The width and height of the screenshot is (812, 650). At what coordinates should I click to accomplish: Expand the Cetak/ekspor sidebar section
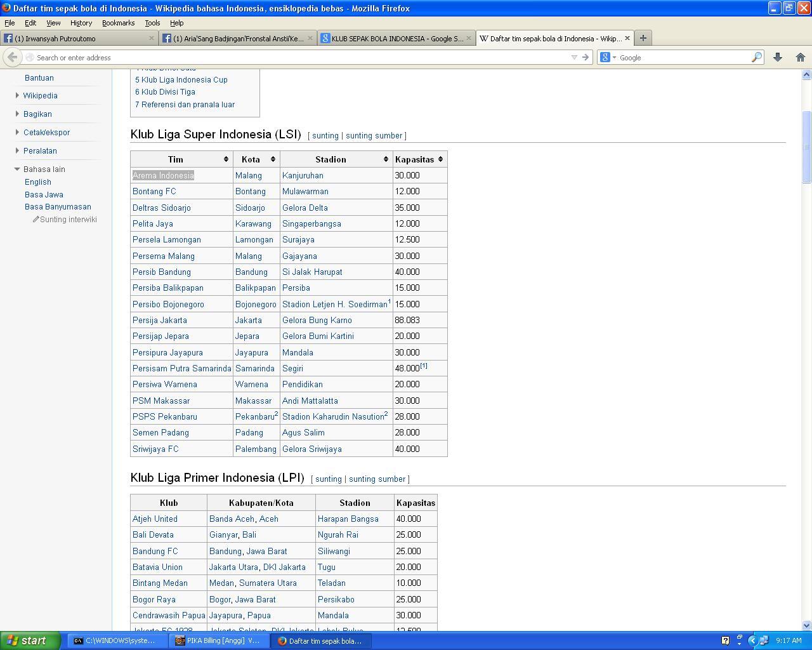point(17,132)
